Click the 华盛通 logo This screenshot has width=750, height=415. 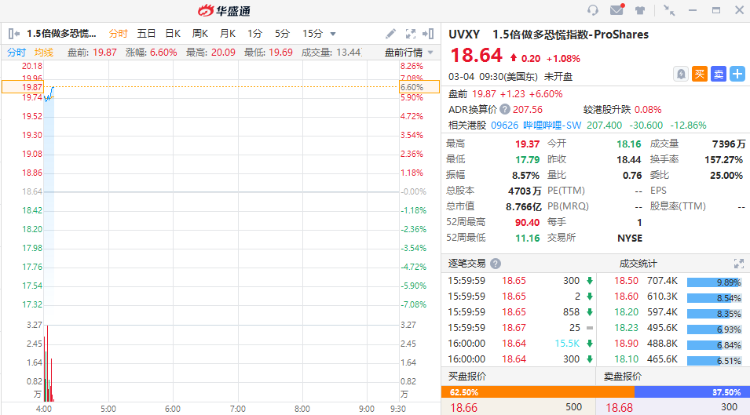(224, 10)
